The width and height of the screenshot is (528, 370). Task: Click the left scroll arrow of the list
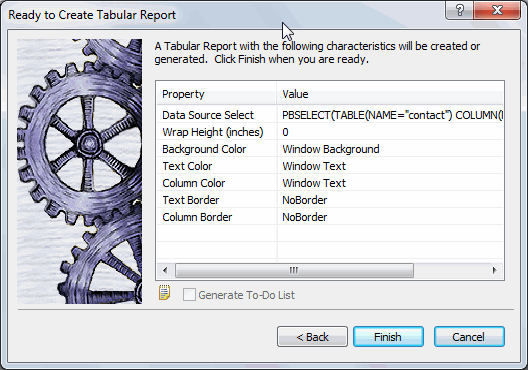[165, 270]
